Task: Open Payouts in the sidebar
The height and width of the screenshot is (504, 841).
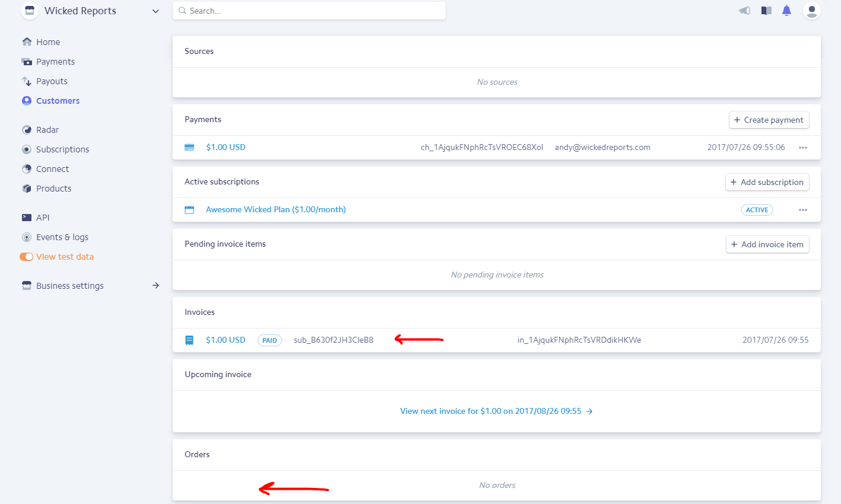Action: 52,81
